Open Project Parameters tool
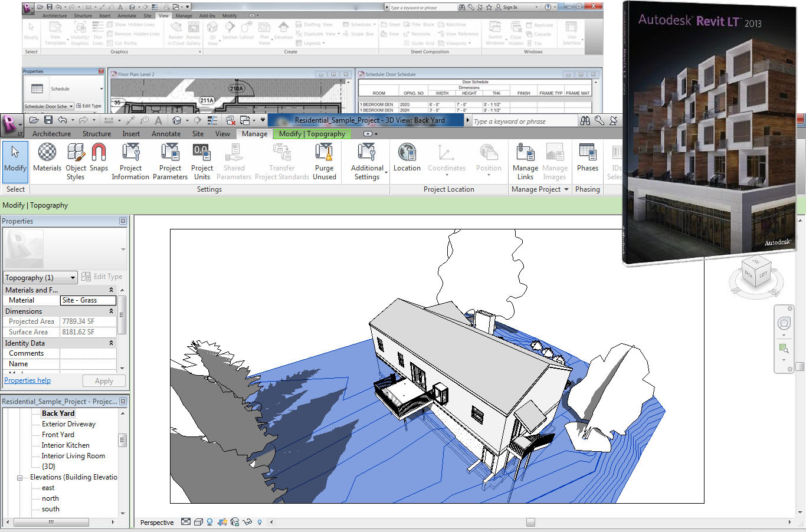This screenshot has width=806, height=532. 170,162
